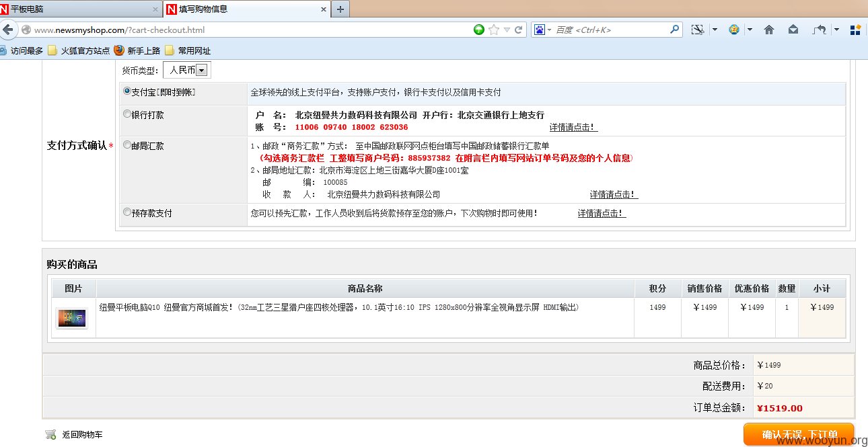Click the 配送费用 ¥20 value

[x=765, y=386]
